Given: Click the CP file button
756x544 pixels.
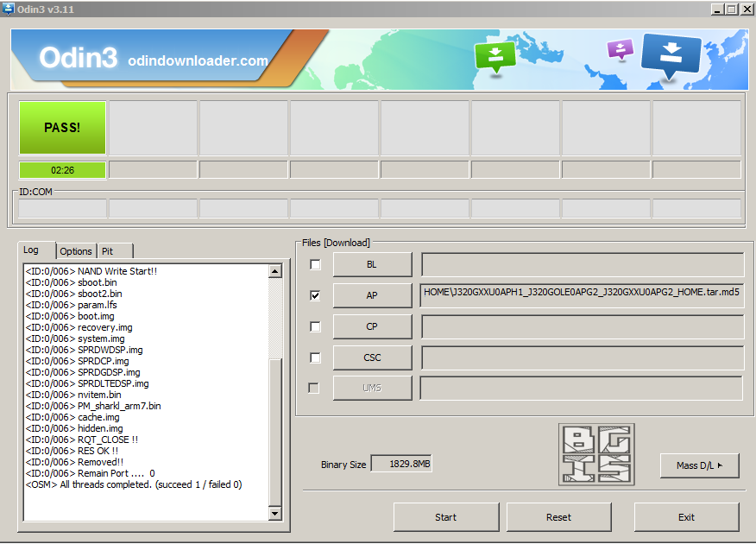Looking at the screenshot, I should click(x=372, y=326).
